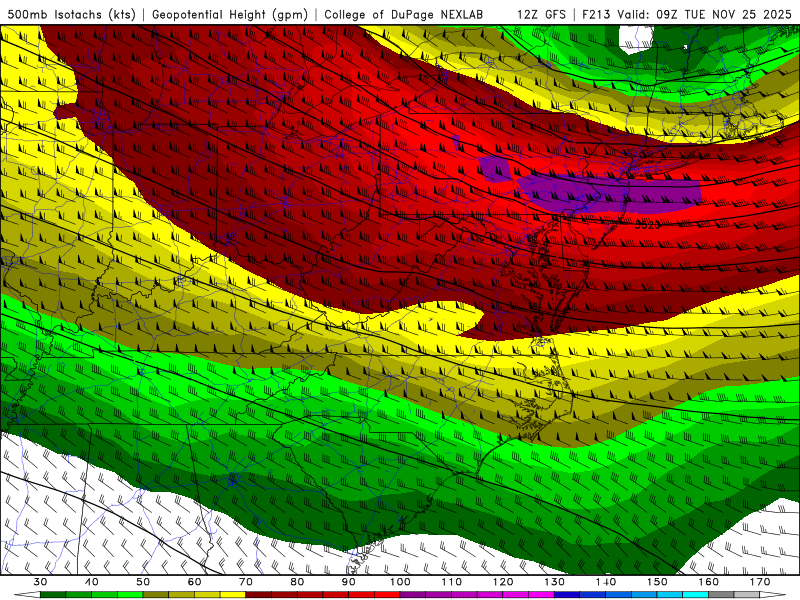Click the legend value '60'

[x=194, y=582]
